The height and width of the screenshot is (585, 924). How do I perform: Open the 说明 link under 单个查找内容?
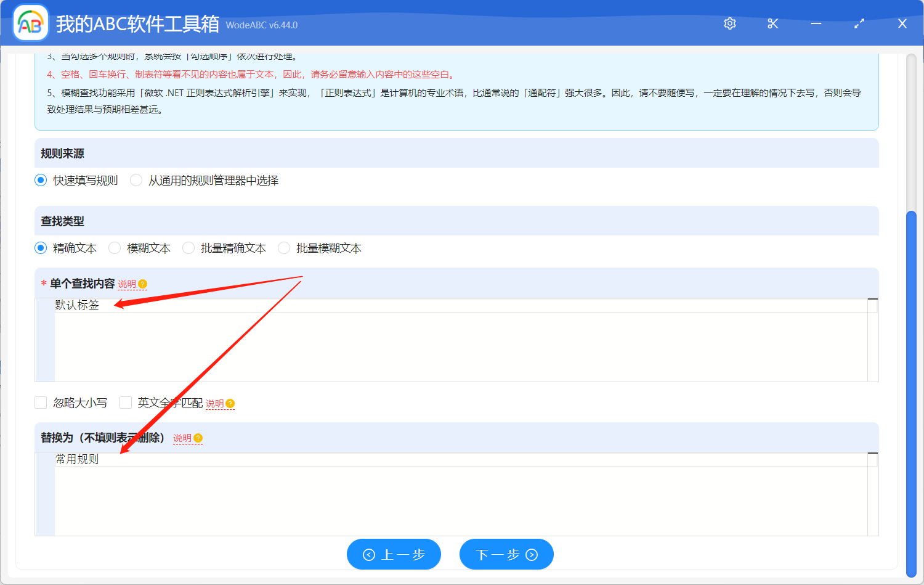click(x=128, y=284)
